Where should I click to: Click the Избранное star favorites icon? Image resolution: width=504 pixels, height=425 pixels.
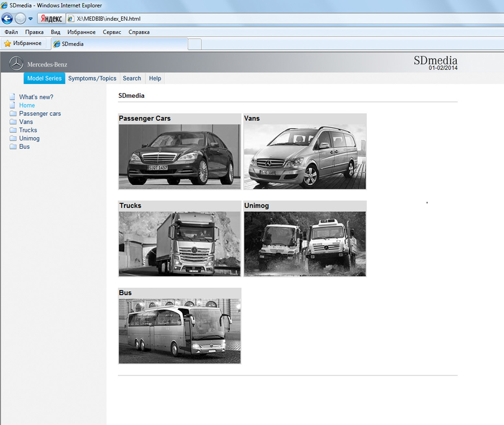(x=7, y=43)
